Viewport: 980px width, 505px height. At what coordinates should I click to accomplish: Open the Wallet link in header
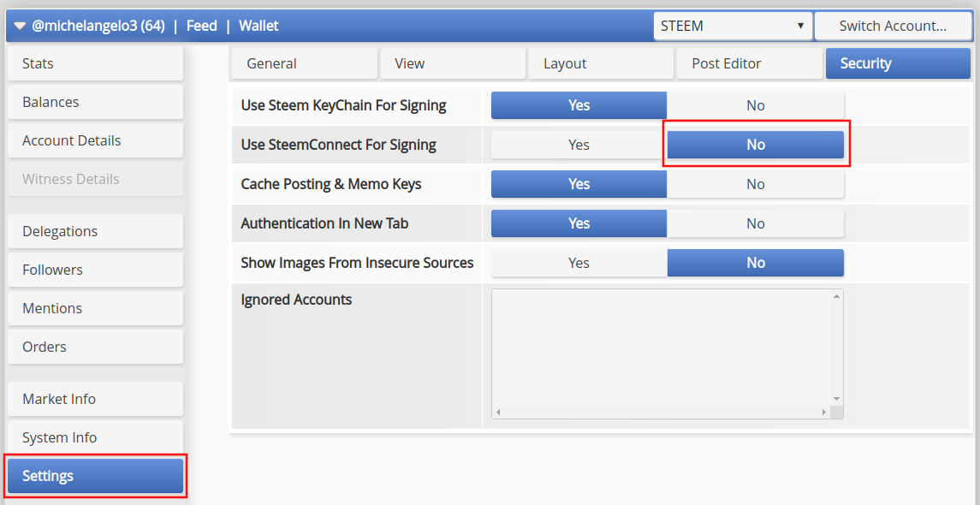coord(258,26)
